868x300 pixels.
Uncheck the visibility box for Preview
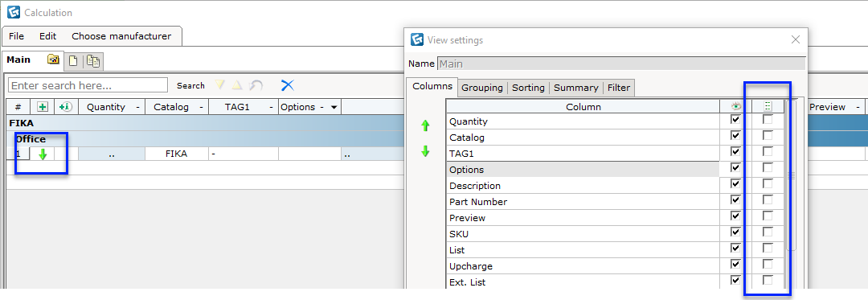point(735,216)
